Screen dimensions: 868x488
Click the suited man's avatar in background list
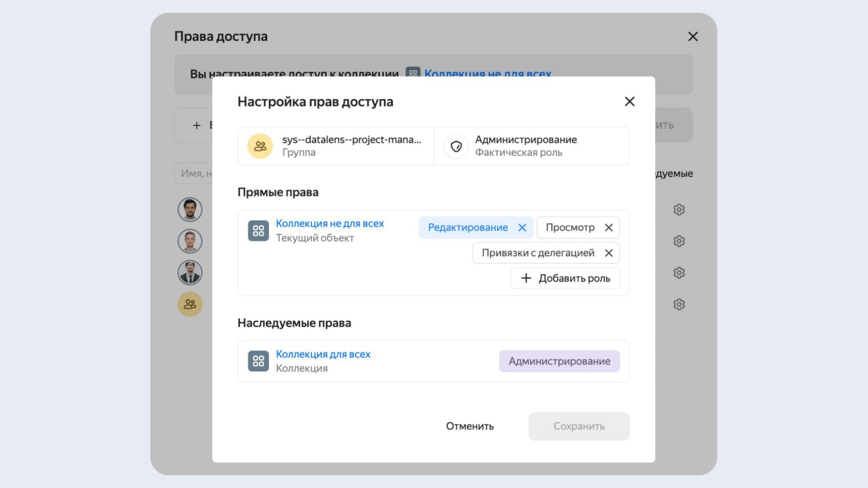190,273
